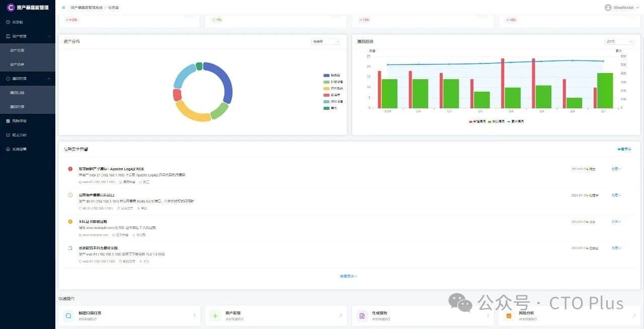Open the 近7天 time range dropdown

coord(620,41)
